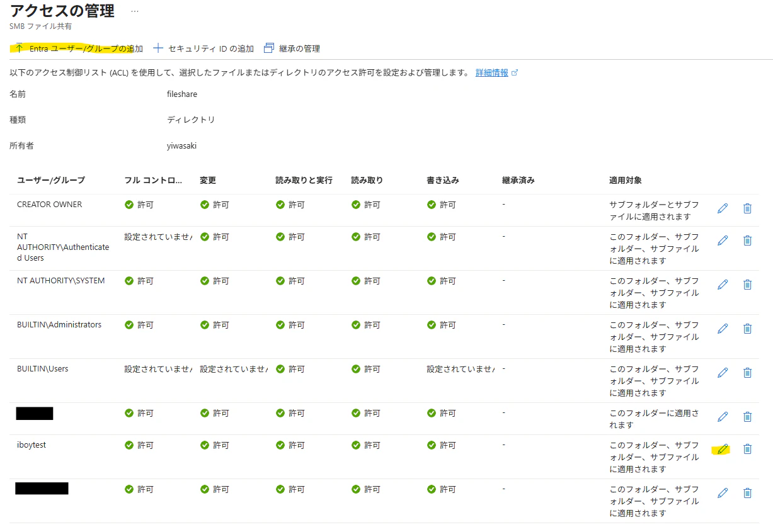This screenshot has width=773, height=532.
Task: Click サブフォルダーとサブファイルに適用されます text
Action: [654, 211]
